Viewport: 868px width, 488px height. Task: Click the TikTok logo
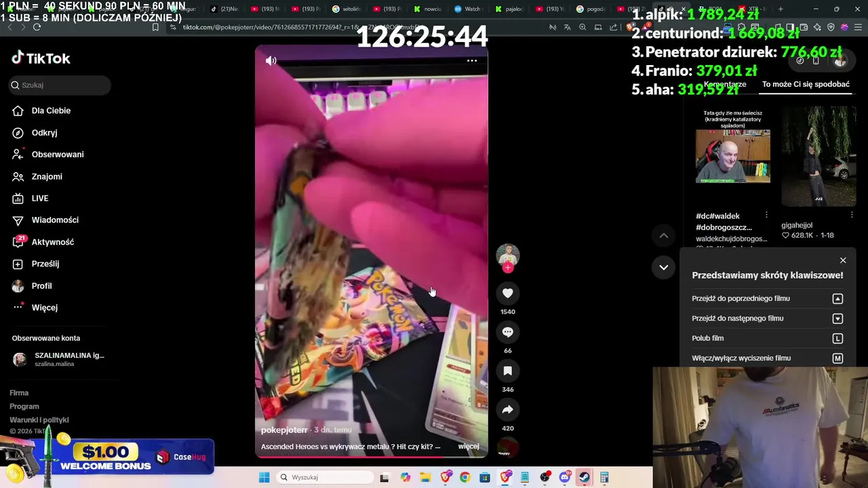click(41, 58)
